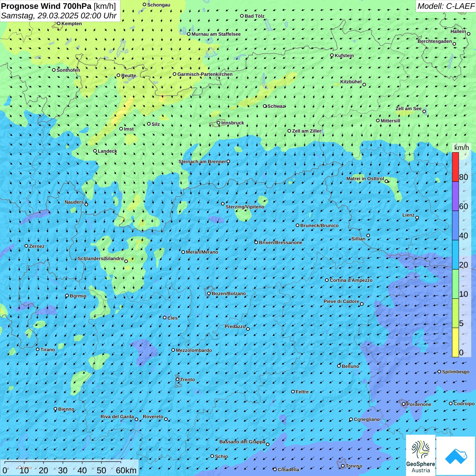Click the Zell am See label
Viewport: 476px width, 476px height.
pyautogui.click(x=408, y=108)
